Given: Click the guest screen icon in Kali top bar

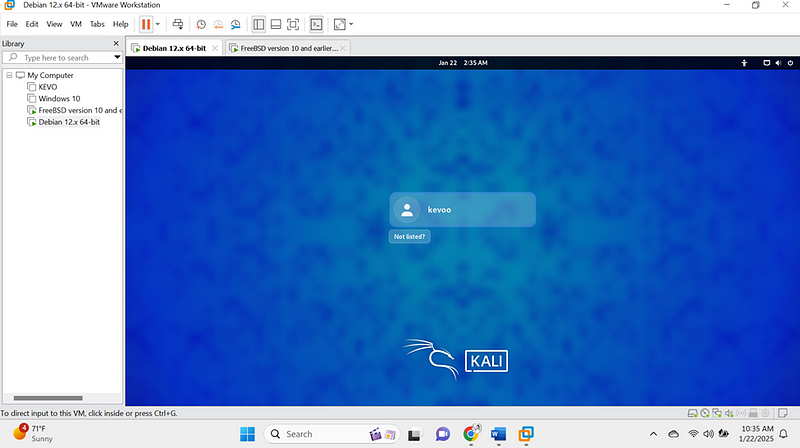Looking at the screenshot, I should pyautogui.click(x=766, y=63).
